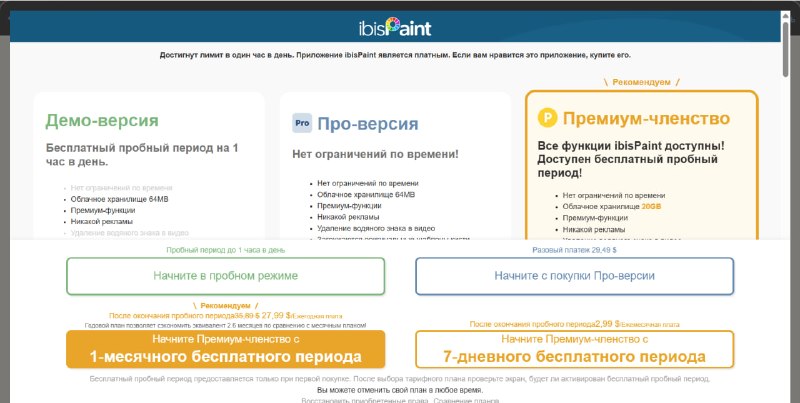The image size is (800, 403).
Task: Click Рекомендуем label above the Premium card
Action: click(x=641, y=82)
